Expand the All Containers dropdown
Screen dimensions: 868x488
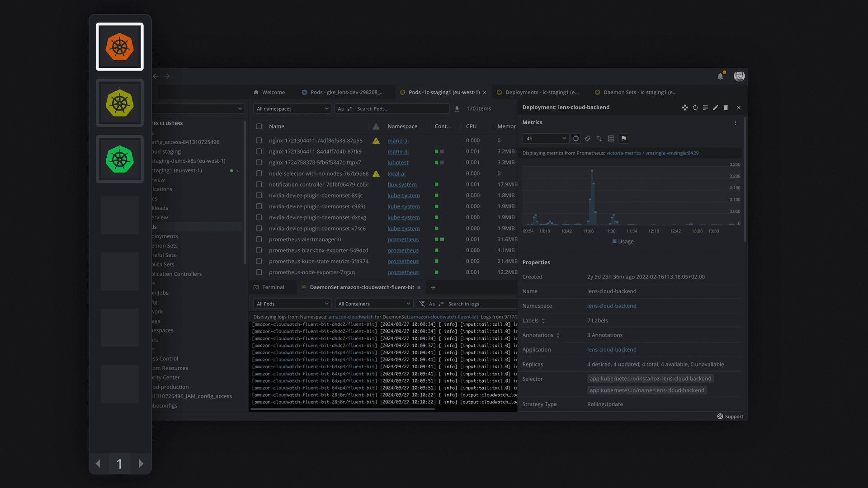click(x=374, y=304)
